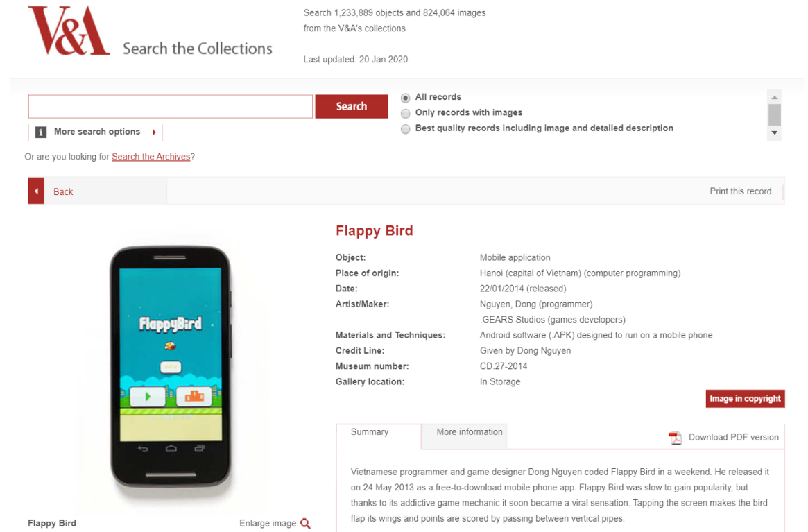The height and width of the screenshot is (532, 808).
Task: Click the info icon beside More search options
Action: (x=41, y=132)
